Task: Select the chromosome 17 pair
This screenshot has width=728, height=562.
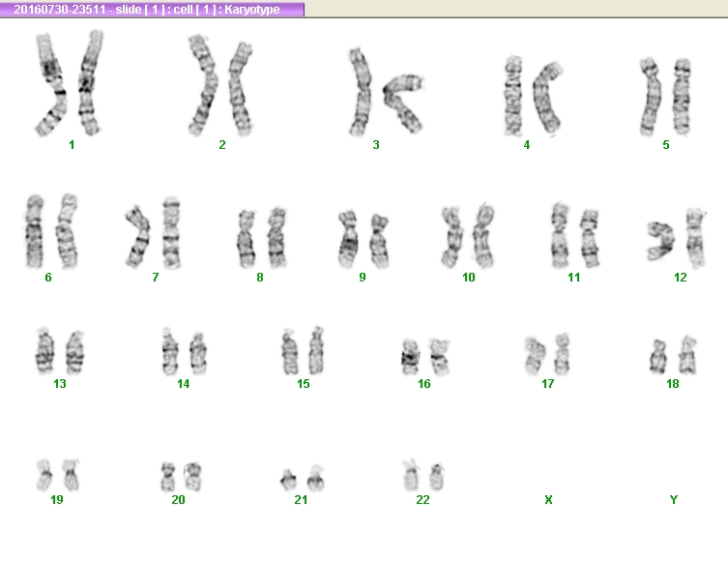Action: [x=547, y=354]
